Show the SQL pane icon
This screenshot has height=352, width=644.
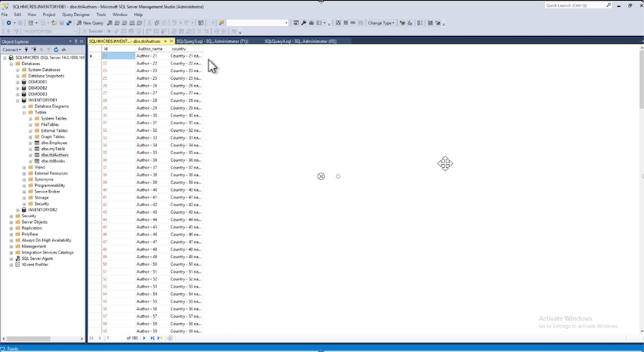pyautogui.click(x=353, y=23)
